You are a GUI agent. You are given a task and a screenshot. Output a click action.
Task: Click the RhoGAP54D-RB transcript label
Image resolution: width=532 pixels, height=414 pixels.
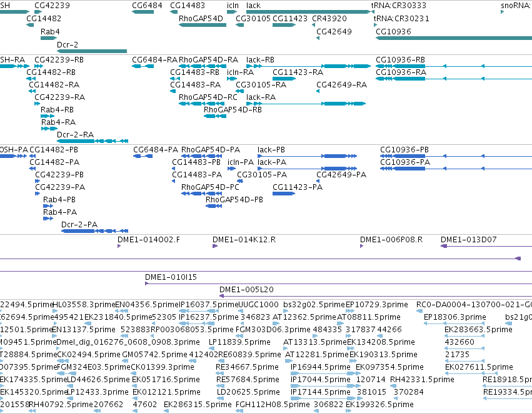click(x=233, y=109)
